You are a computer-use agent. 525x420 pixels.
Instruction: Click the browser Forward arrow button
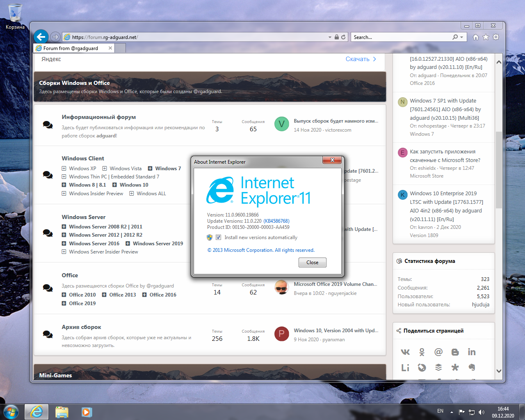(x=55, y=37)
